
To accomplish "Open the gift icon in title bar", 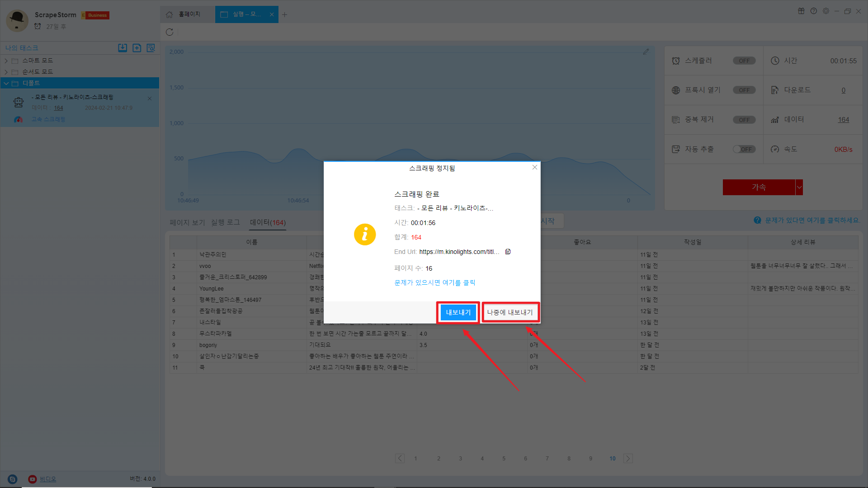I will point(801,11).
